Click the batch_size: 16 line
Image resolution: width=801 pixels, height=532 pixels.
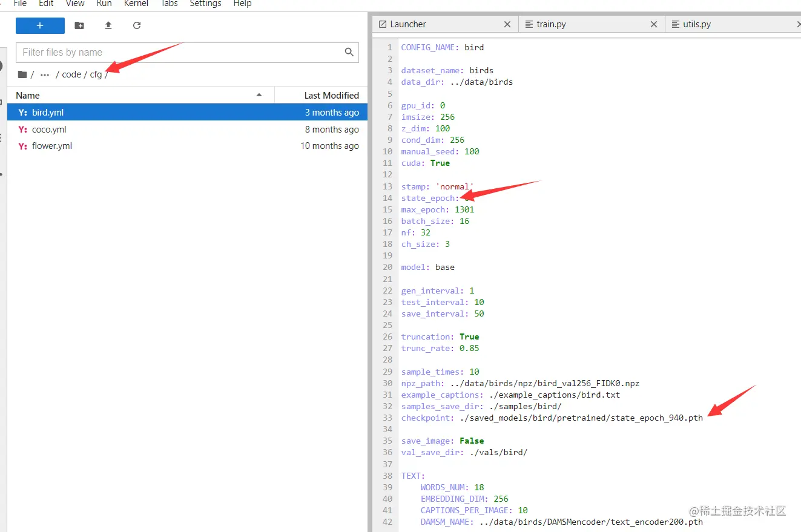pyautogui.click(x=435, y=221)
